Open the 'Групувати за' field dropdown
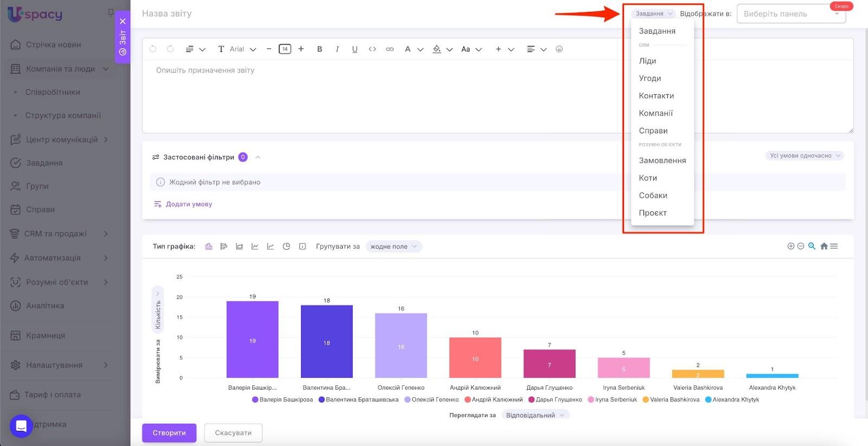This screenshot has height=446, width=868. [393, 247]
